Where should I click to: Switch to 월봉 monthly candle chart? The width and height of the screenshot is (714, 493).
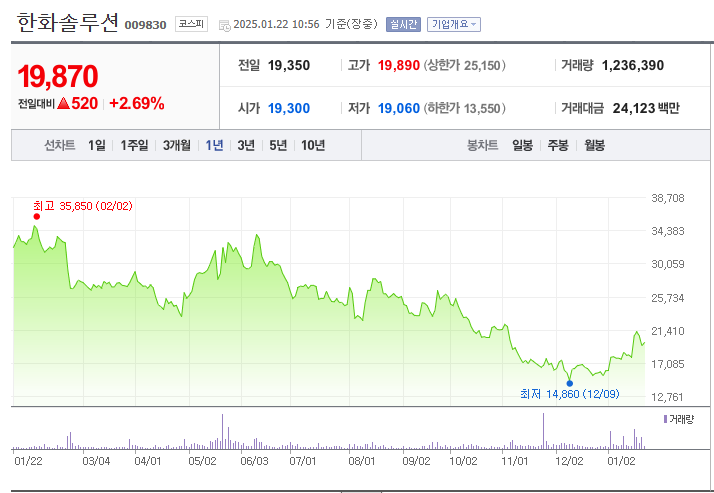click(594, 145)
